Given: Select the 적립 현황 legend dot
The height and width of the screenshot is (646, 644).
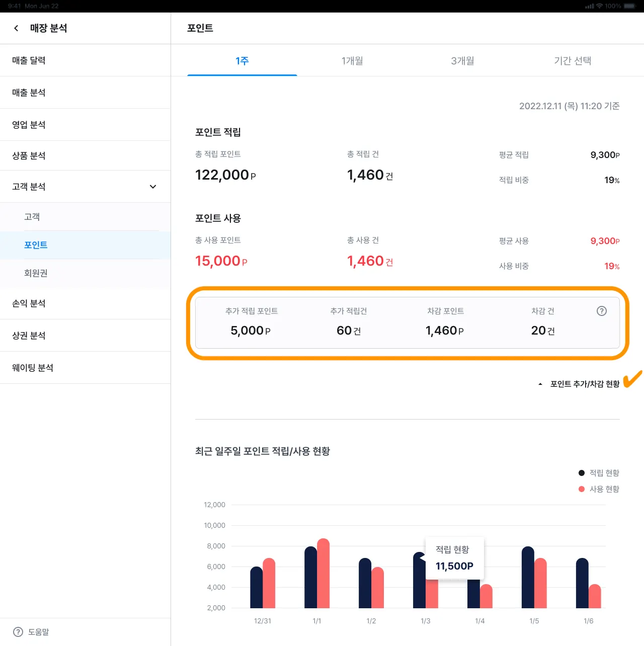Looking at the screenshot, I should [582, 473].
